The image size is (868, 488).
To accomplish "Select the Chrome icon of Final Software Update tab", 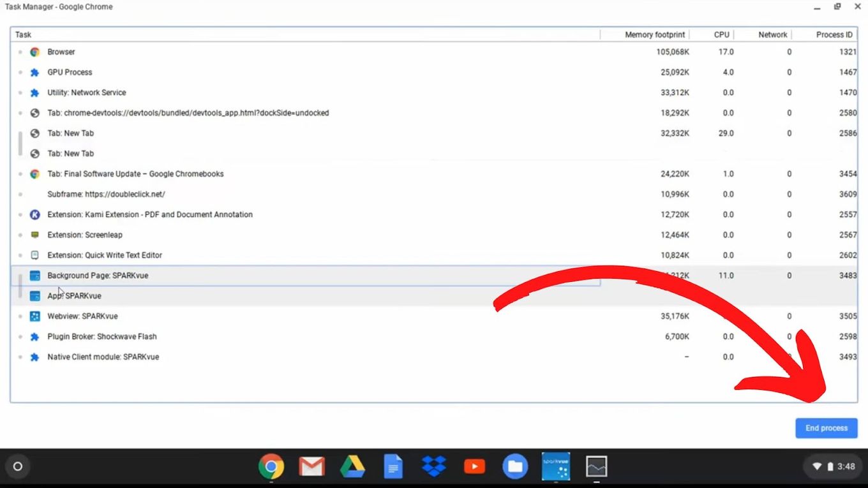I will [35, 174].
